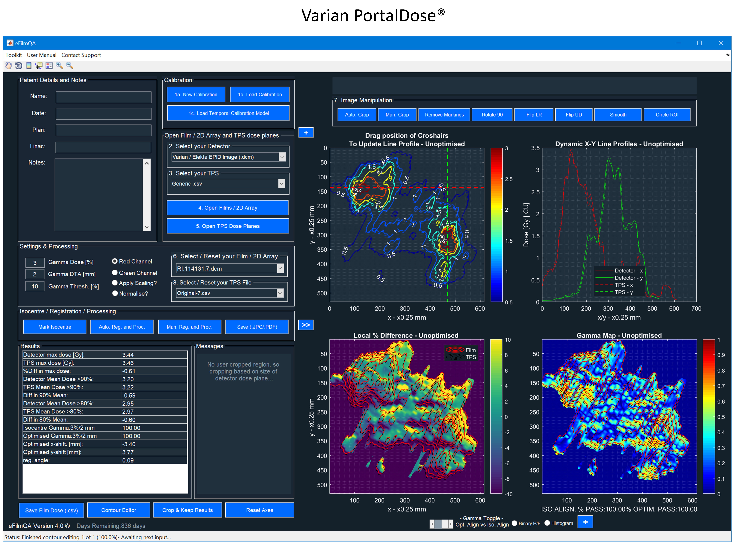Screen dimensions: 747x560
Task: Click the patient Name input field
Action: [x=103, y=97]
